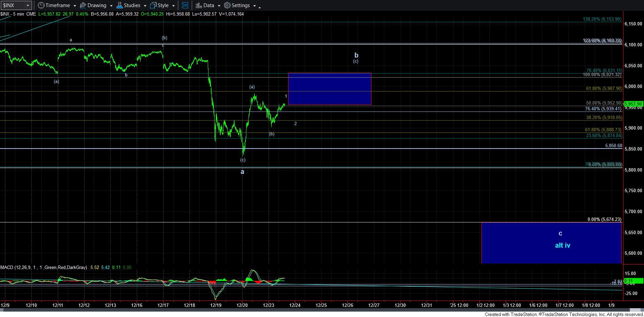Click the horizontal scrollbar thumb at bottom right

point(635,310)
